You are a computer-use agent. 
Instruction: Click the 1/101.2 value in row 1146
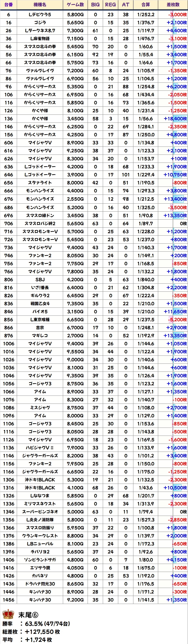146,456
